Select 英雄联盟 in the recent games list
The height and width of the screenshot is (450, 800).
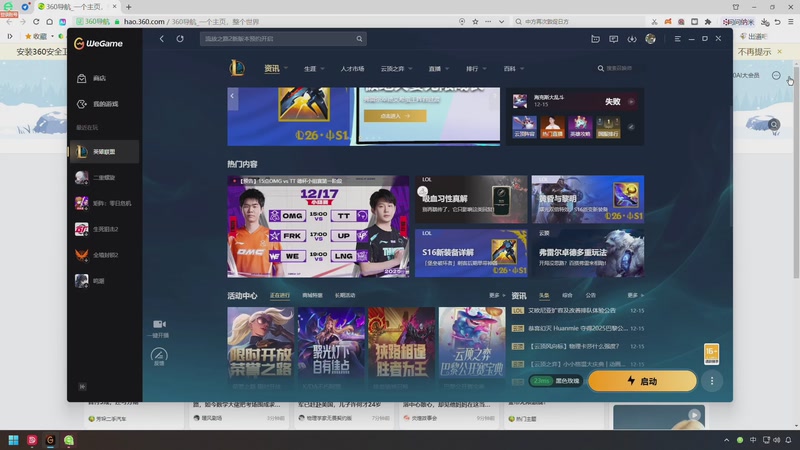104,152
